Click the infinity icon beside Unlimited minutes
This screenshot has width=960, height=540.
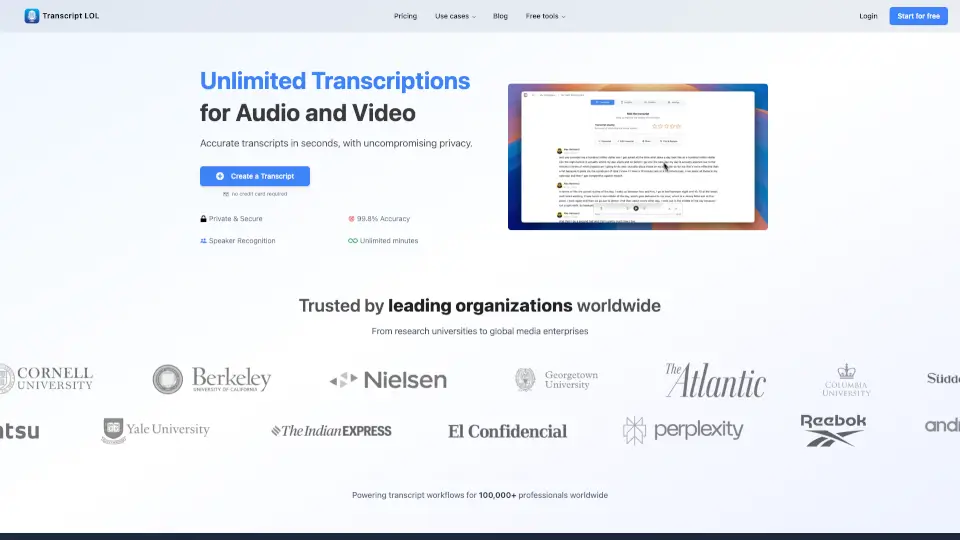pos(352,241)
